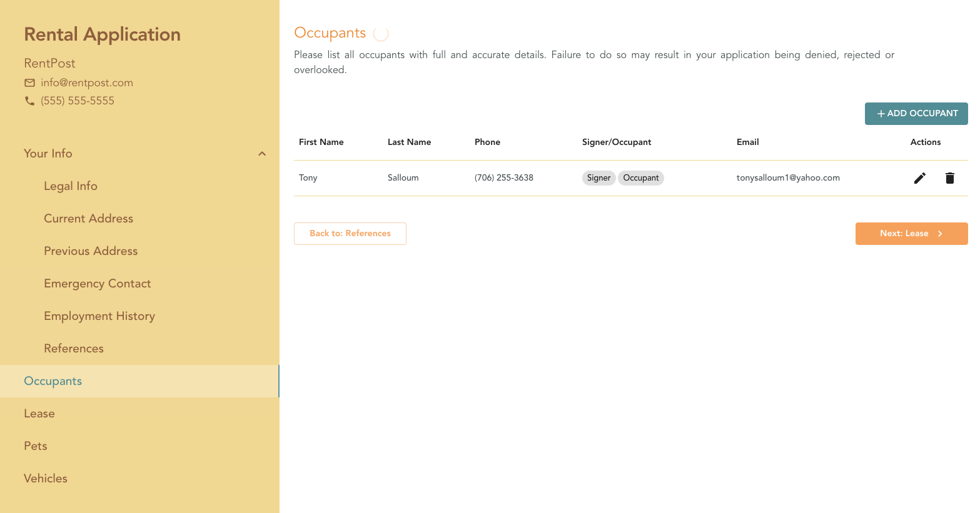The image size is (980, 513).
Task: Click the chevron arrow inside Next: Lease
Action: click(x=939, y=233)
